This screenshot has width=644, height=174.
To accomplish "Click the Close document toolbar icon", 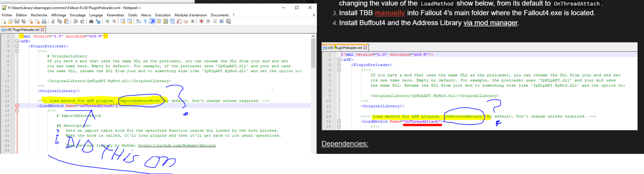I will (x=31, y=21).
